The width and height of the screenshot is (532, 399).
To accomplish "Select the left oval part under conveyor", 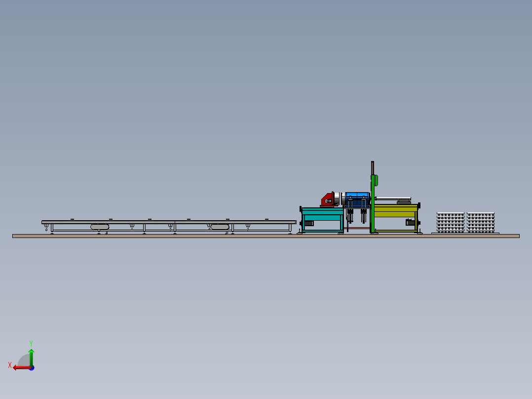I will 100,227.
